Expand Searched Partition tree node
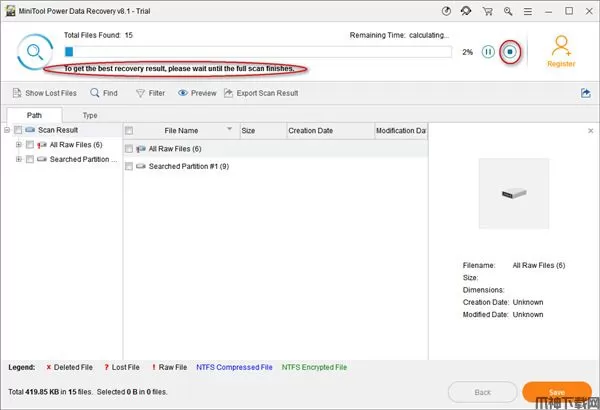The width and height of the screenshot is (600, 410). (x=17, y=159)
